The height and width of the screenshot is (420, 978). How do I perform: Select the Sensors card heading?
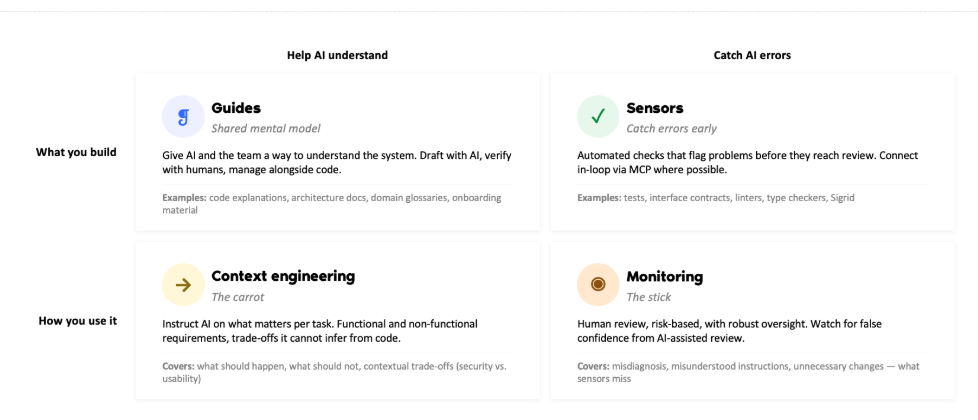(655, 108)
